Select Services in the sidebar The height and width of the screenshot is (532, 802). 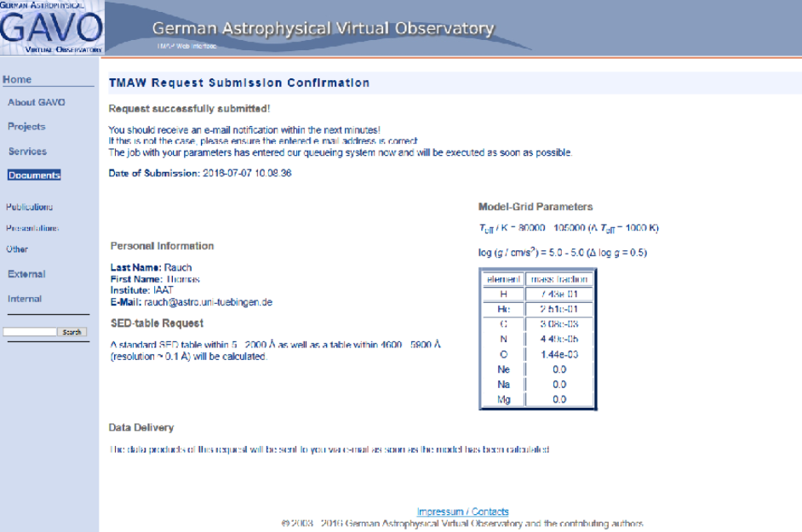pyautogui.click(x=27, y=151)
